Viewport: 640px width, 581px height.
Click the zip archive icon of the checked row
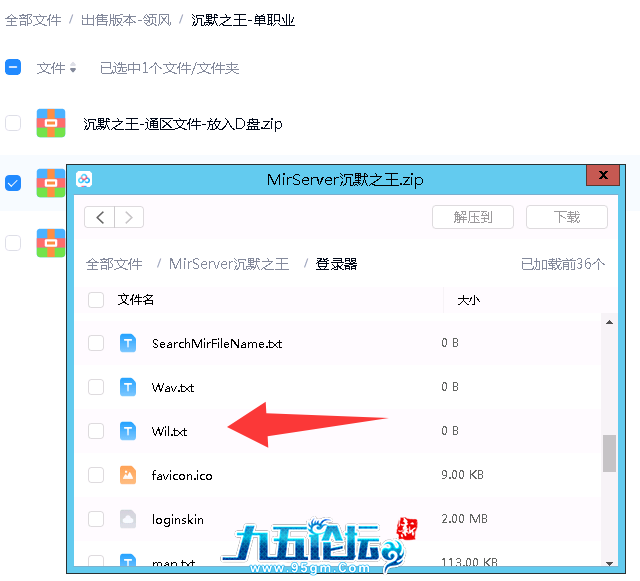point(51,183)
